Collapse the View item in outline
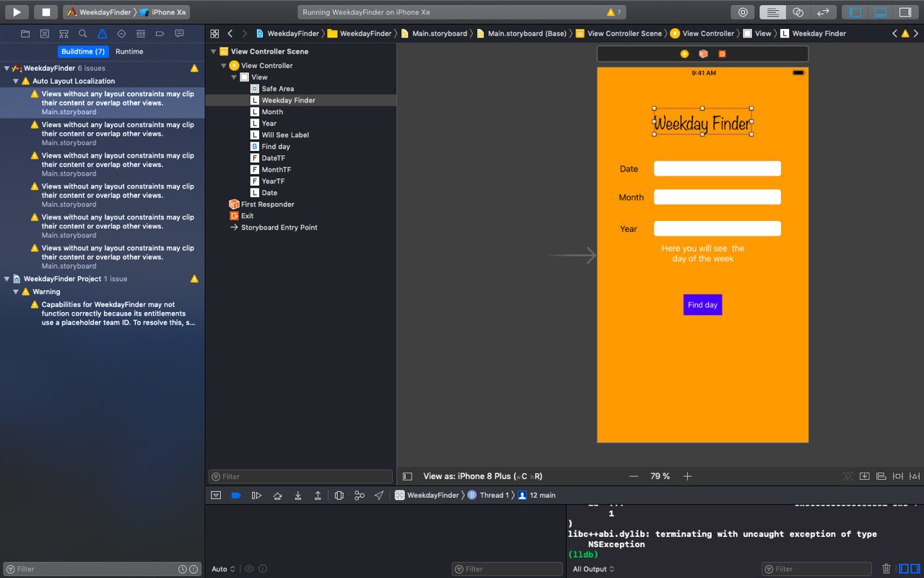Viewport: 924px width, 578px height. click(x=234, y=77)
